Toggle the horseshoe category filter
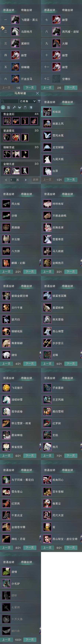This screenshot has height=644, width=82. (x=25, y=108)
